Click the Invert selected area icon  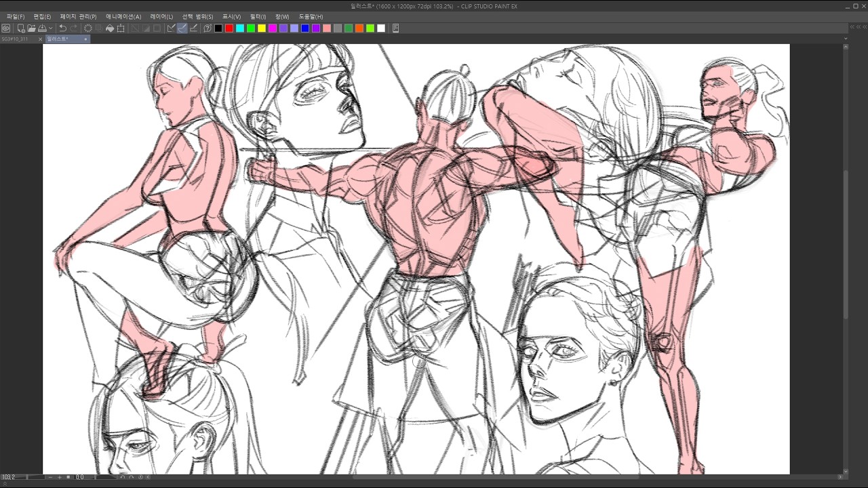tap(146, 28)
